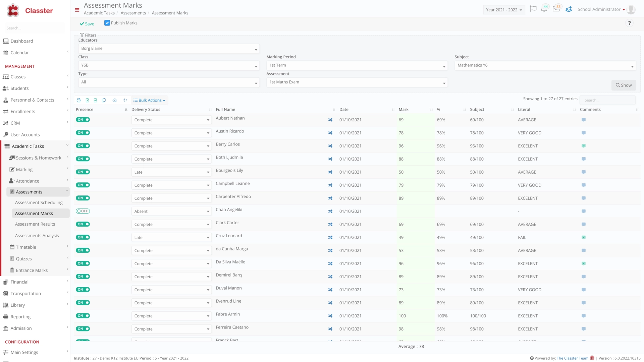Click the Assessments breadcrumb link
Screen dimensions: 644x362
point(133,13)
